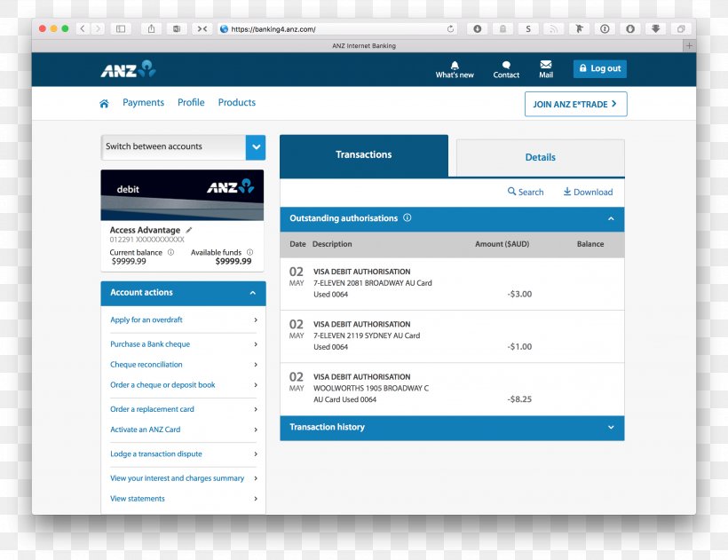Click the debit card image
The width and height of the screenshot is (728, 560).
tap(182, 195)
